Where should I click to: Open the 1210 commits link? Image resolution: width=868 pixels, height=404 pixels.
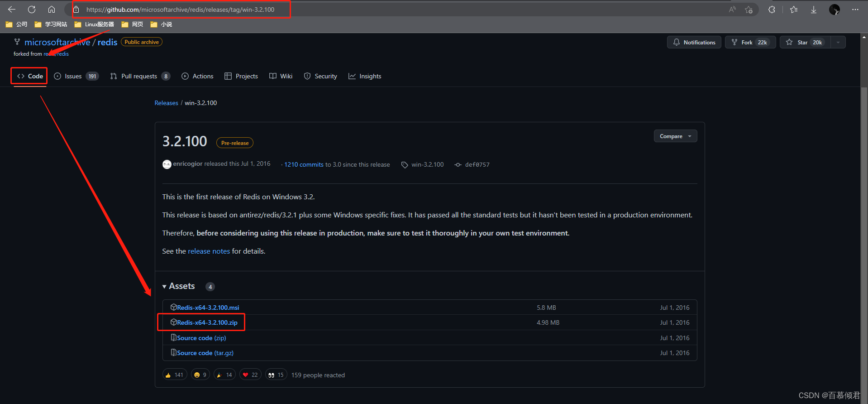click(x=304, y=164)
